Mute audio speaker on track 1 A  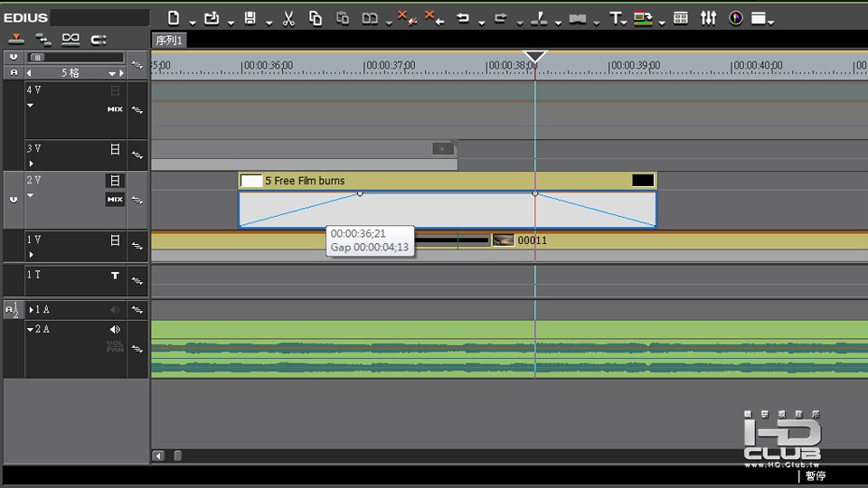tap(115, 310)
